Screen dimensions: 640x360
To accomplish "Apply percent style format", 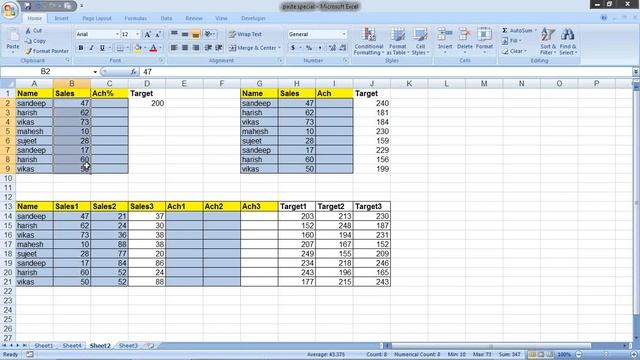I will [309, 48].
